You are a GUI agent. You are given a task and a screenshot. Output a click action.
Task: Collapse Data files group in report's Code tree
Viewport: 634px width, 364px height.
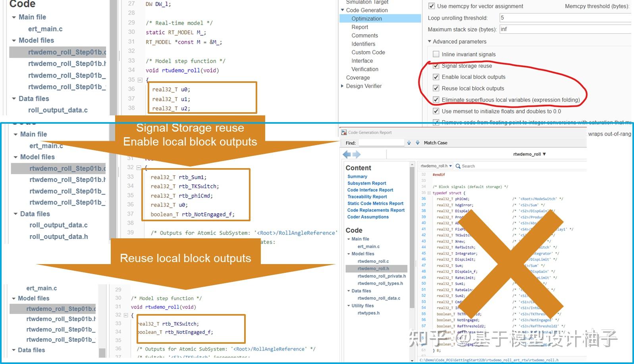tap(349, 291)
